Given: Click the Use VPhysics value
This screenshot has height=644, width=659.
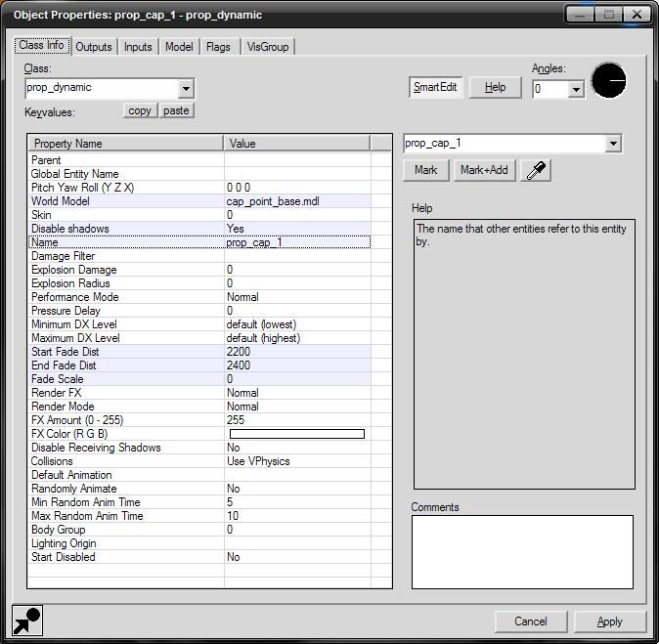Looking at the screenshot, I should pos(258,461).
